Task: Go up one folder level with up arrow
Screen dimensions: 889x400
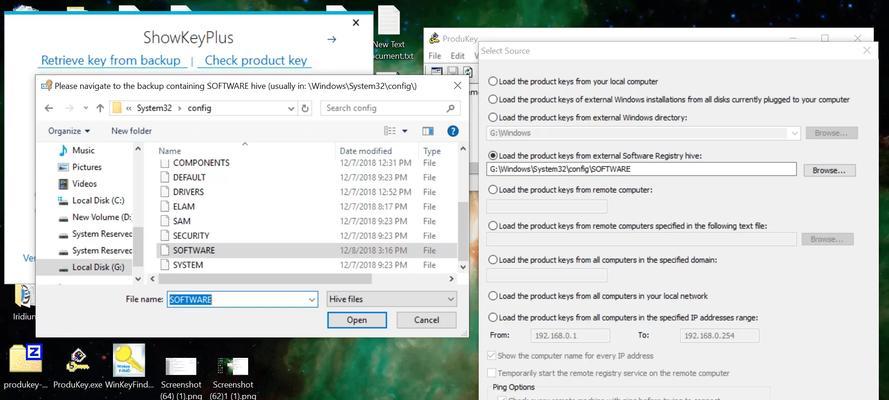Action: [100, 108]
